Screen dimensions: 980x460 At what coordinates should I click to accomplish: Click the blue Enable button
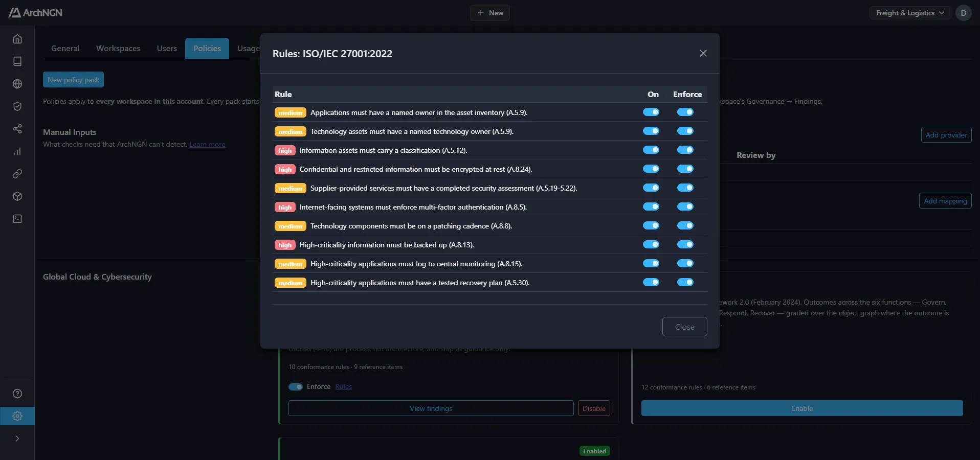802,408
